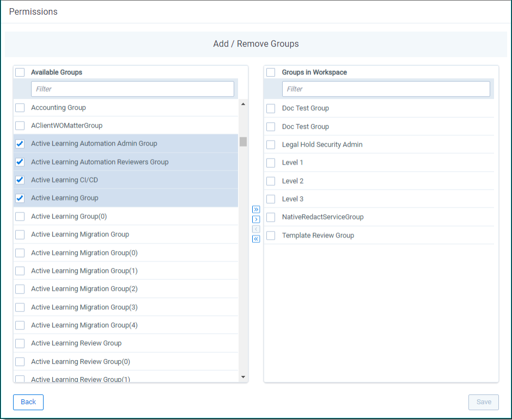Uncheck Active Learning Automation Admin Group
The height and width of the screenshot is (420, 512).
[x=20, y=144]
